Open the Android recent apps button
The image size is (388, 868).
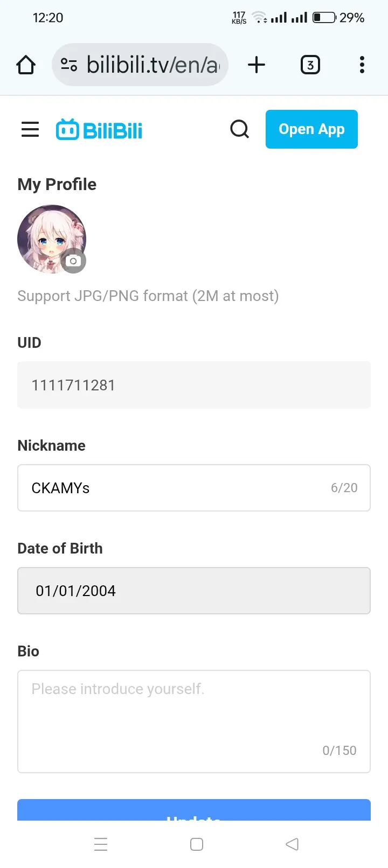(101, 844)
